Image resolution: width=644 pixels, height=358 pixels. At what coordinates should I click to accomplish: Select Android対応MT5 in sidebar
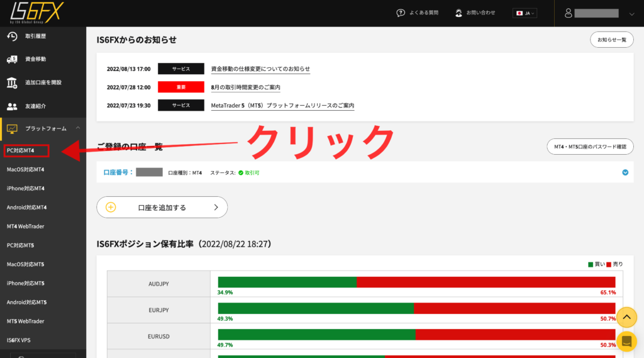[x=26, y=302]
